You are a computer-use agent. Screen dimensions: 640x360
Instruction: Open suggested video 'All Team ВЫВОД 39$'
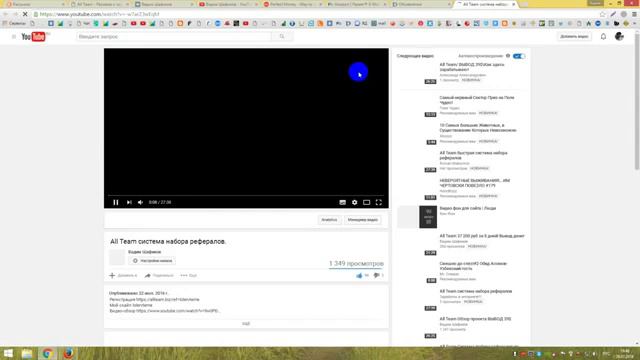[472, 67]
